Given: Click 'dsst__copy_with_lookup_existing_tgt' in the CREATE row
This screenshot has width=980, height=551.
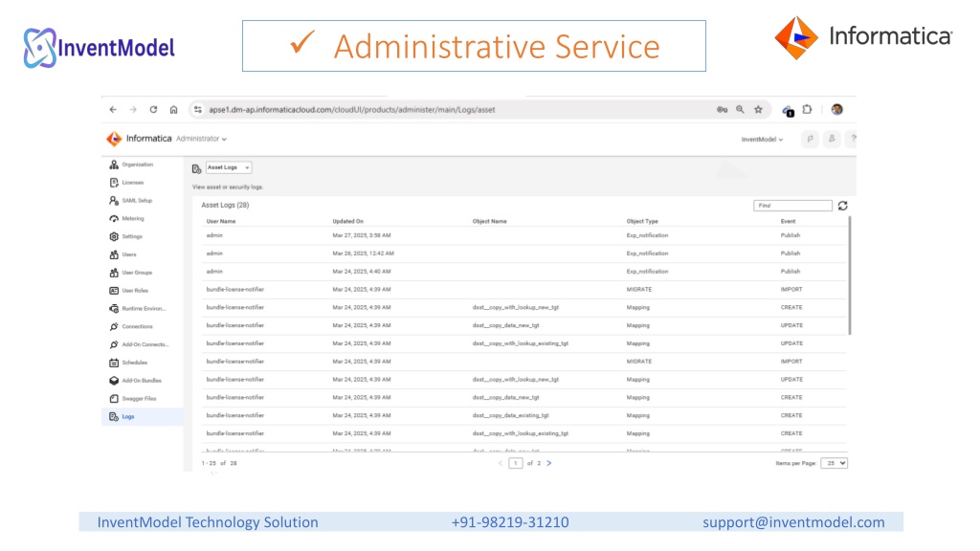Looking at the screenshot, I should pos(521,433).
